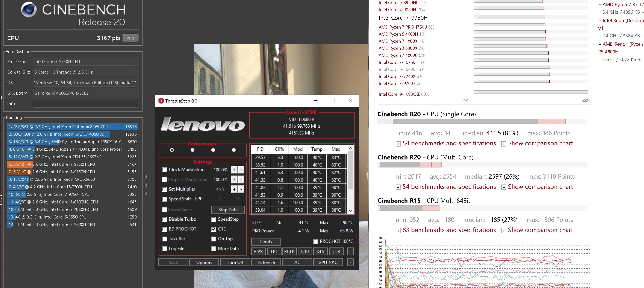The image size is (644, 288).
Task: Click GPU 40°C button
Action: coord(328,262)
